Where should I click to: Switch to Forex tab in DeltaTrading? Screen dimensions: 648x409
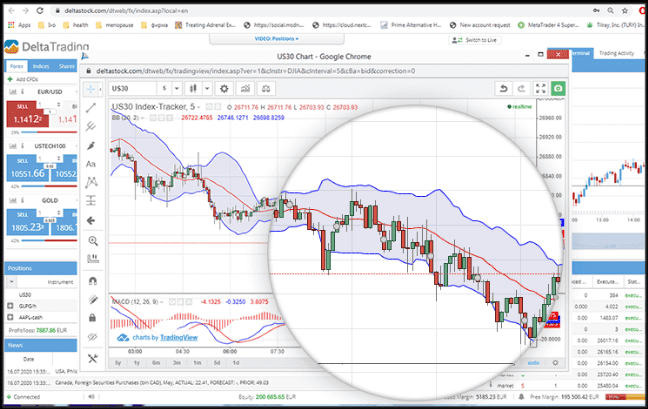(x=17, y=66)
